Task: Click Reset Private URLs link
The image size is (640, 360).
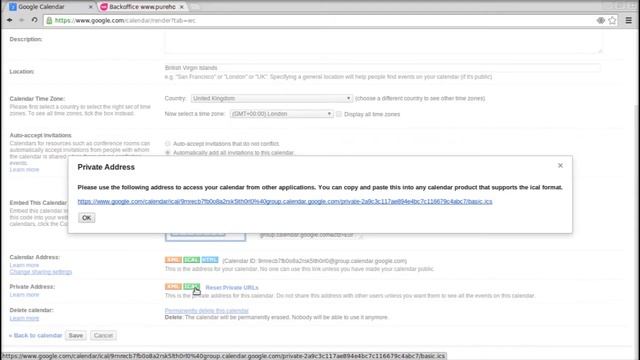Action: [x=232, y=288]
